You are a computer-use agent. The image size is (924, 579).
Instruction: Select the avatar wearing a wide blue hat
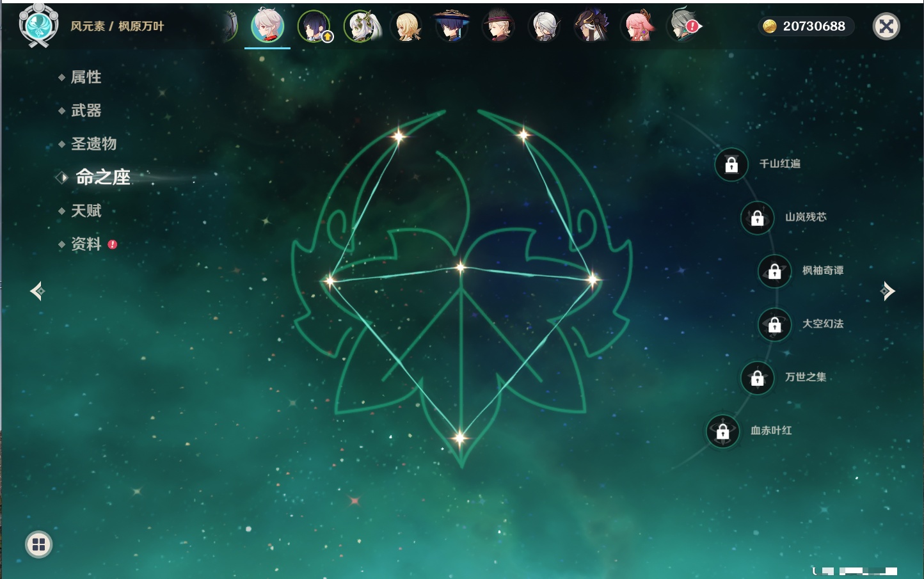click(452, 26)
